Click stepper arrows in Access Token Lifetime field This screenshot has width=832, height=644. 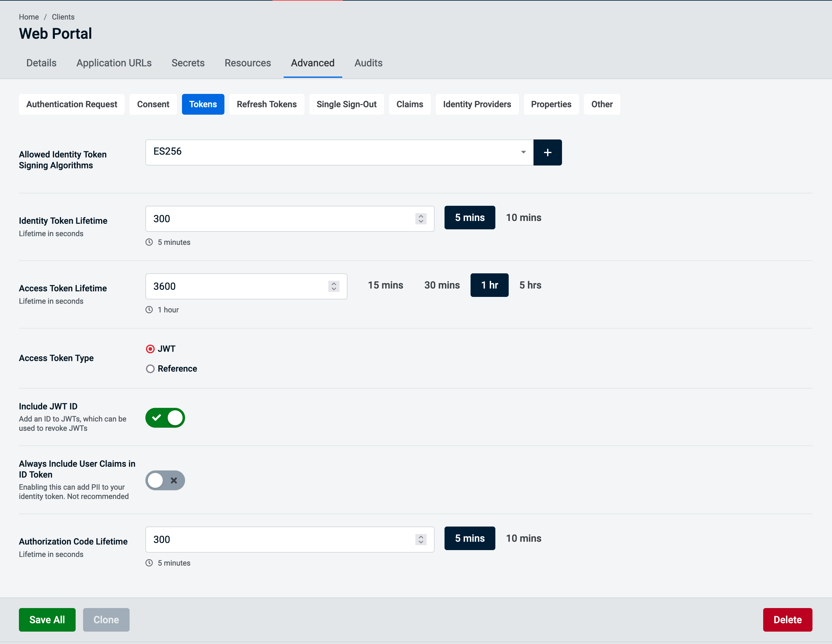[333, 286]
